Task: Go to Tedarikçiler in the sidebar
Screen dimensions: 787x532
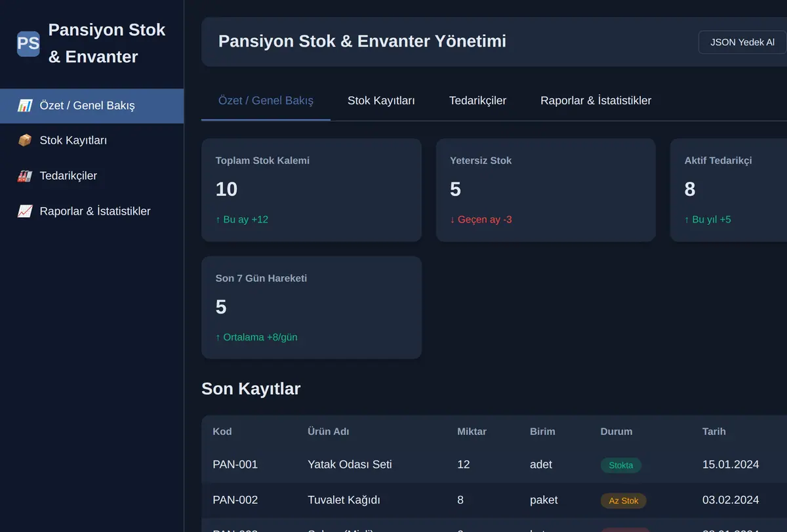Action: coord(92,176)
